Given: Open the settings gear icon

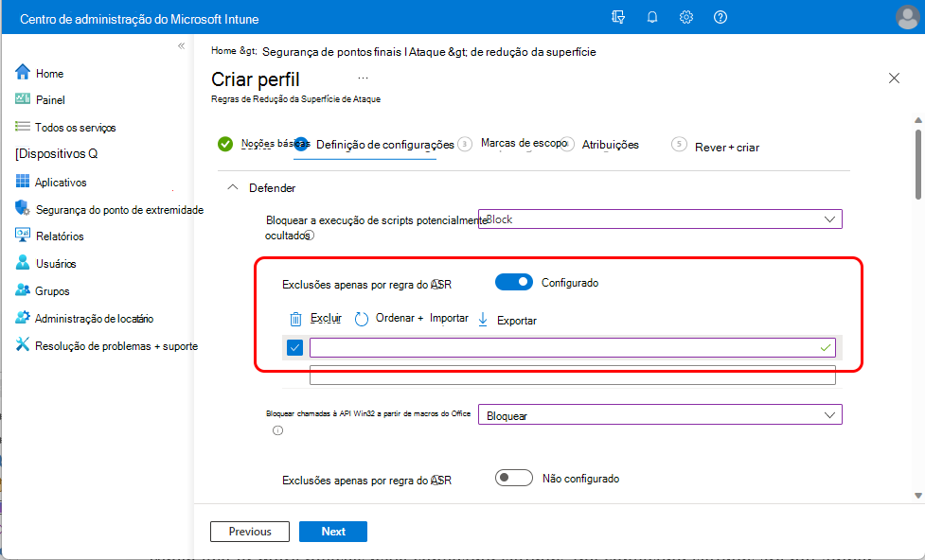Looking at the screenshot, I should click(x=686, y=17).
